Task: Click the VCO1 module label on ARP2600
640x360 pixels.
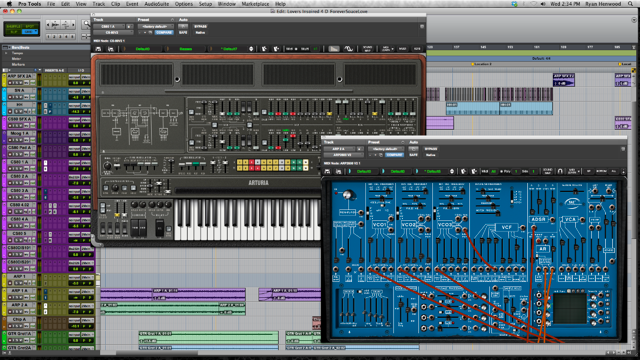Action: click(379, 224)
